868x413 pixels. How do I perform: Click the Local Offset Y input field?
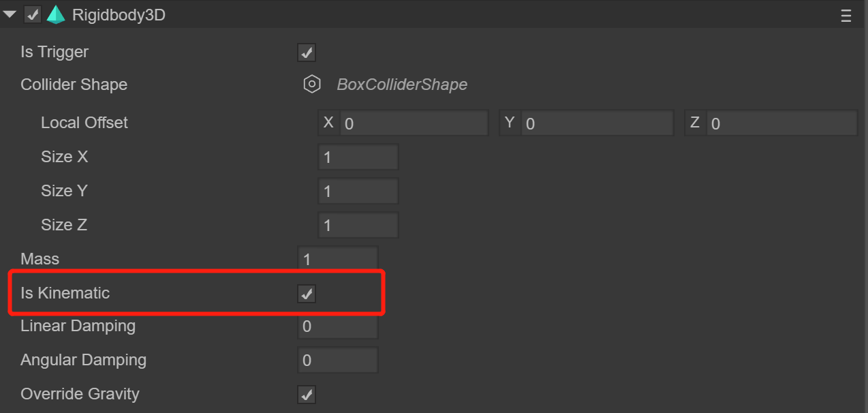click(597, 123)
